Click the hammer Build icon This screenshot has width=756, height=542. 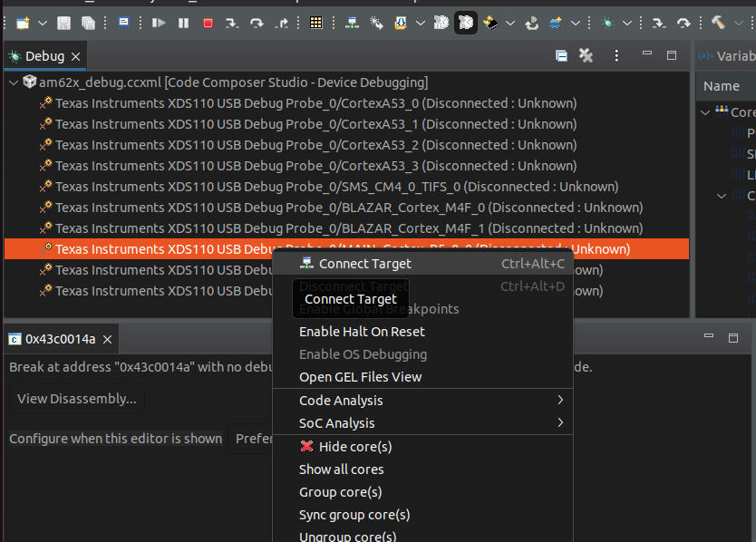pyautogui.click(x=718, y=23)
